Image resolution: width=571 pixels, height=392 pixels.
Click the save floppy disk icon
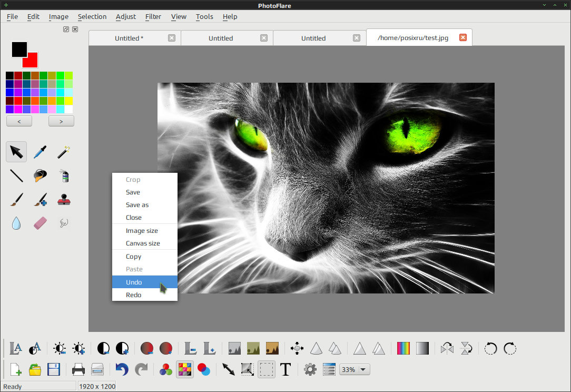coord(54,369)
